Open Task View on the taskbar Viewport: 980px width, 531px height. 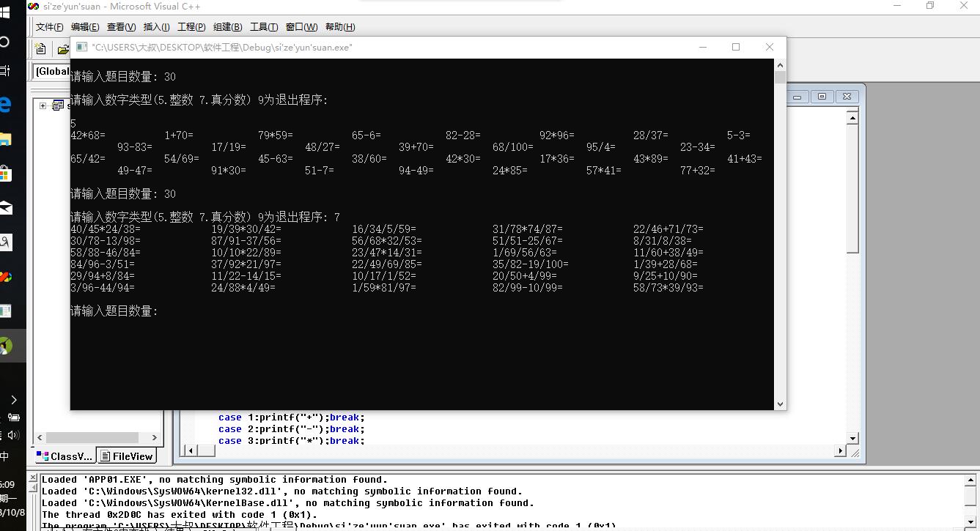[4, 70]
